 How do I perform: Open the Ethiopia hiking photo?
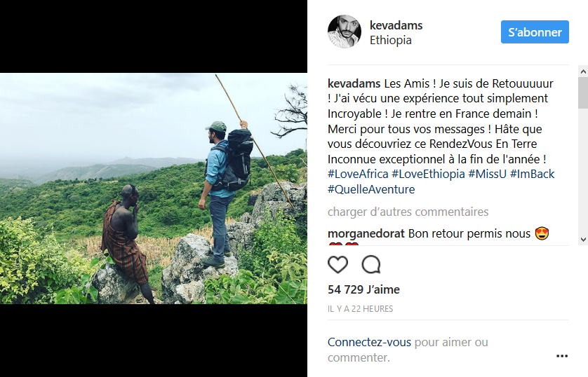coord(154,188)
